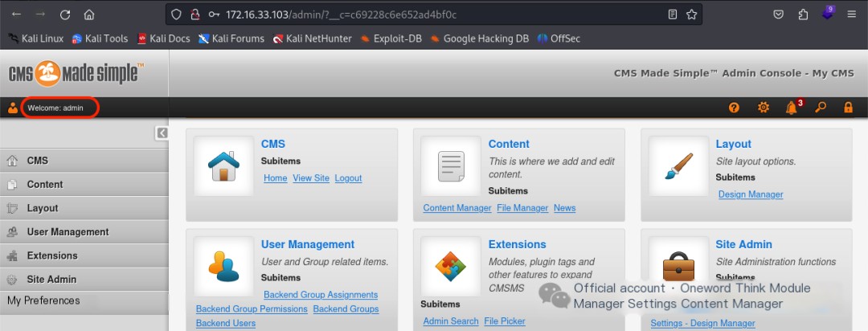Open the File Picker link
The height and width of the screenshot is (331, 868).
[504, 321]
